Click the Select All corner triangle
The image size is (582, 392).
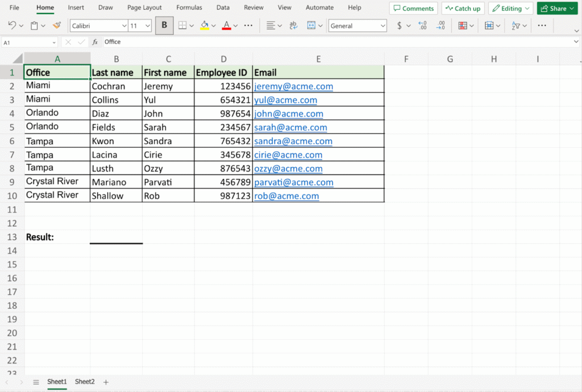(18, 58)
